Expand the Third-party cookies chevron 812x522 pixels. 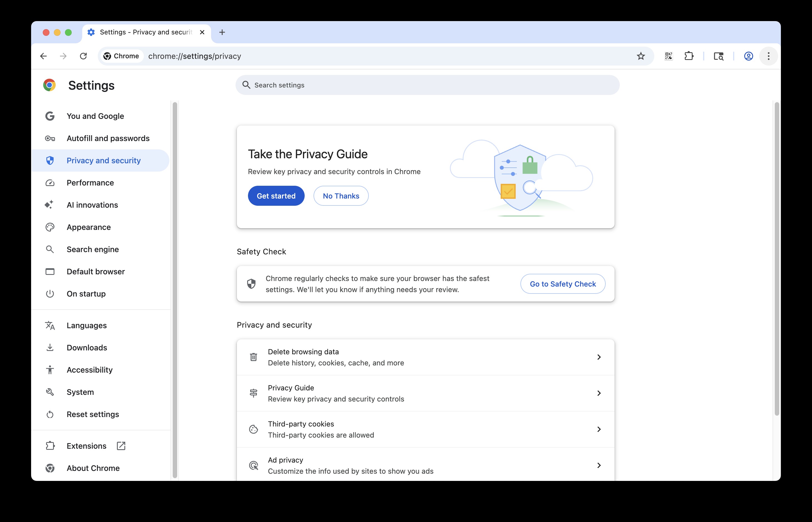point(599,429)
